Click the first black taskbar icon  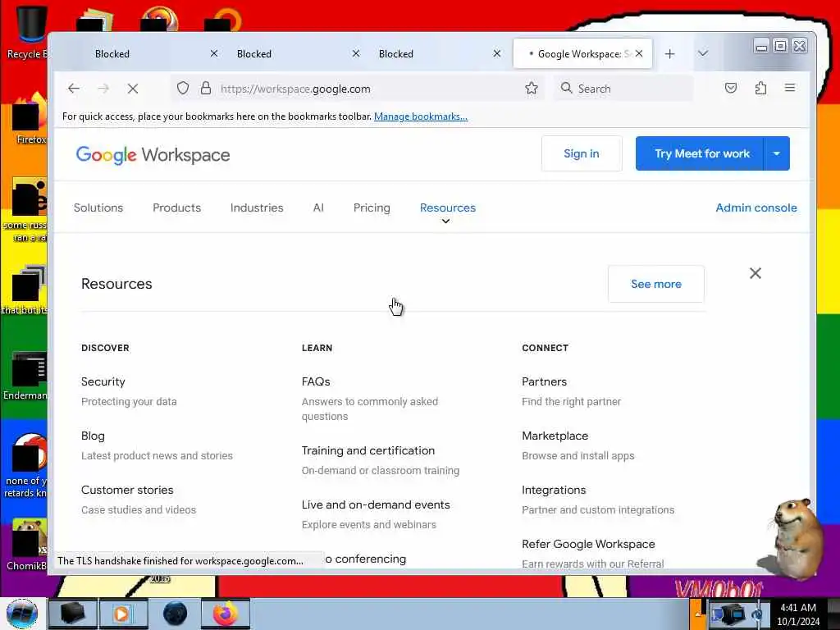73,614
